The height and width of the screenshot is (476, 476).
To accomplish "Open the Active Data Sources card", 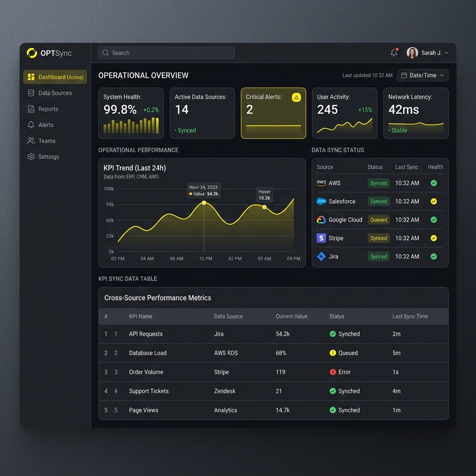I will (202, 113).
